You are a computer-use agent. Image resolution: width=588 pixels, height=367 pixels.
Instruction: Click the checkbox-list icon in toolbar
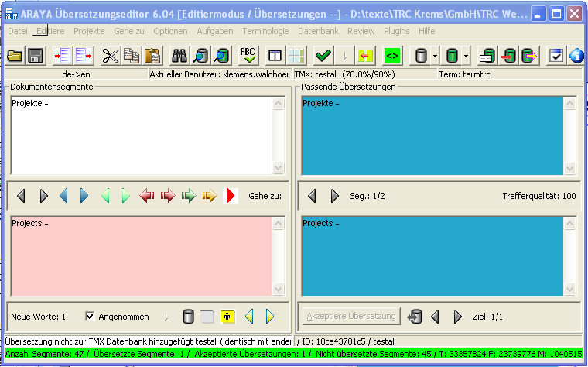[x=556, y=55]
